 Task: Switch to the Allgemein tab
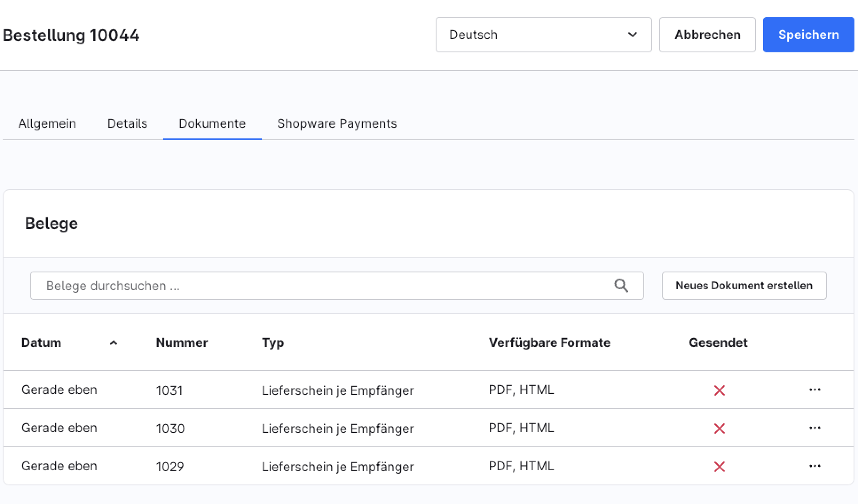point(47,123)
